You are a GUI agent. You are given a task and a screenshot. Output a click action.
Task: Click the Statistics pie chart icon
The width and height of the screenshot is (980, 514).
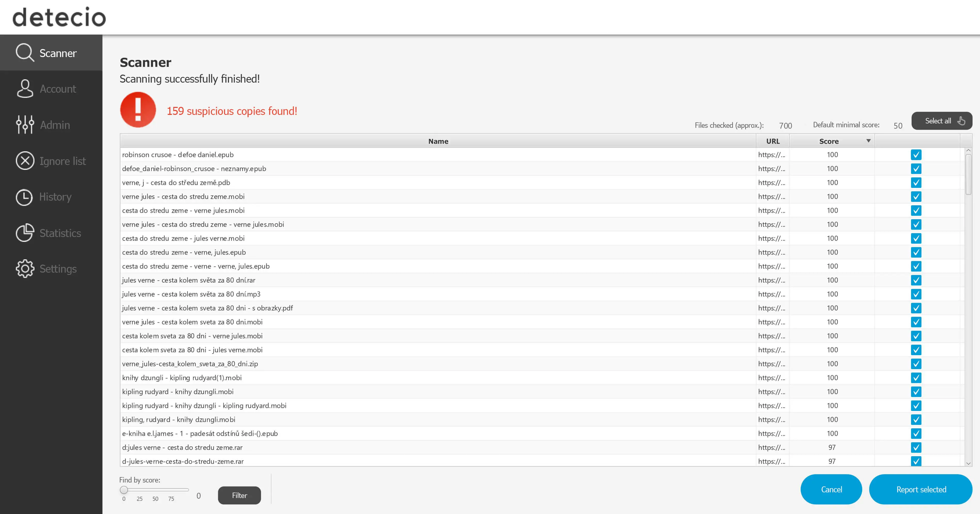pyautogui.click(x=25, y=232)
